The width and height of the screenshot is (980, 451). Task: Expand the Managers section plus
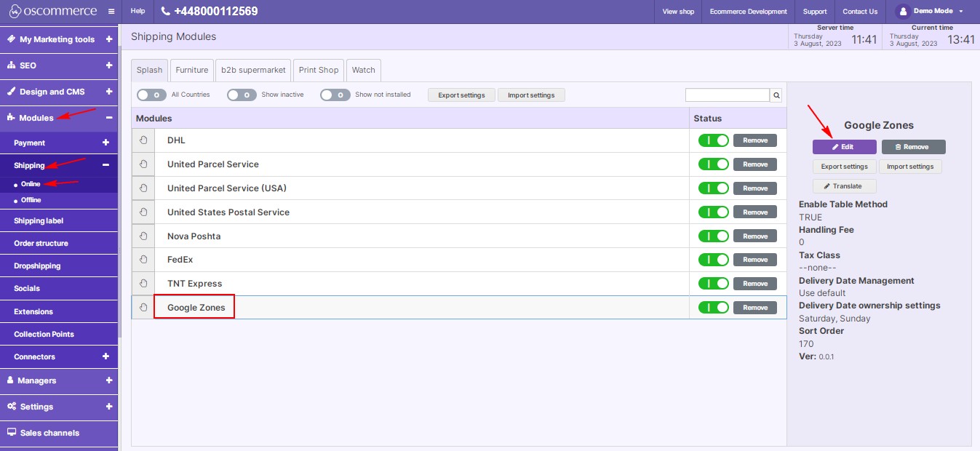109,380
